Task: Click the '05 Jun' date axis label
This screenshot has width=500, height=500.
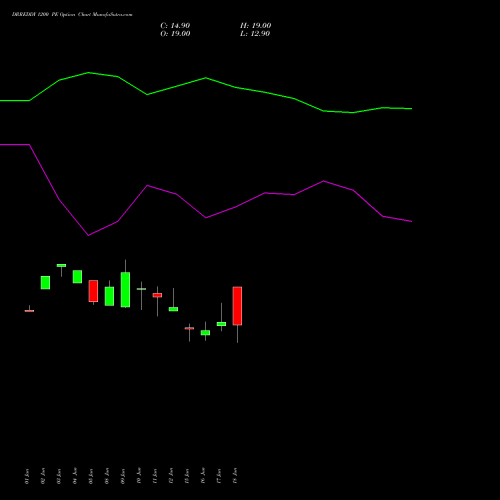Action: click(91, 476)
